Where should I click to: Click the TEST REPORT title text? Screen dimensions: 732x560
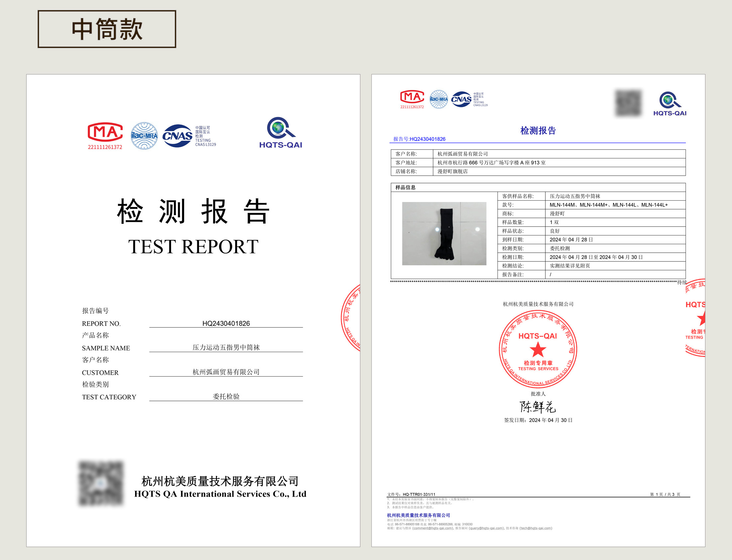(193, 247)
